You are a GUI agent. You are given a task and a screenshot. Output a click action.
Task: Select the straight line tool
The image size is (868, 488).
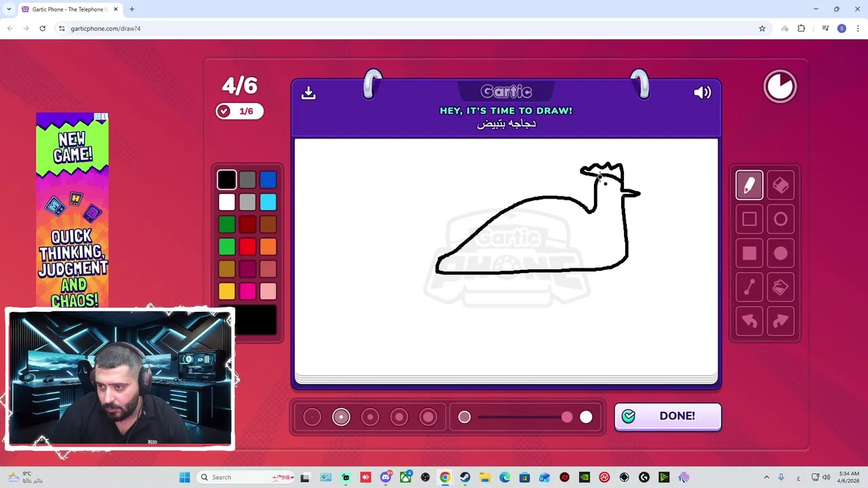pyautogui.click(x=749, y=287)
